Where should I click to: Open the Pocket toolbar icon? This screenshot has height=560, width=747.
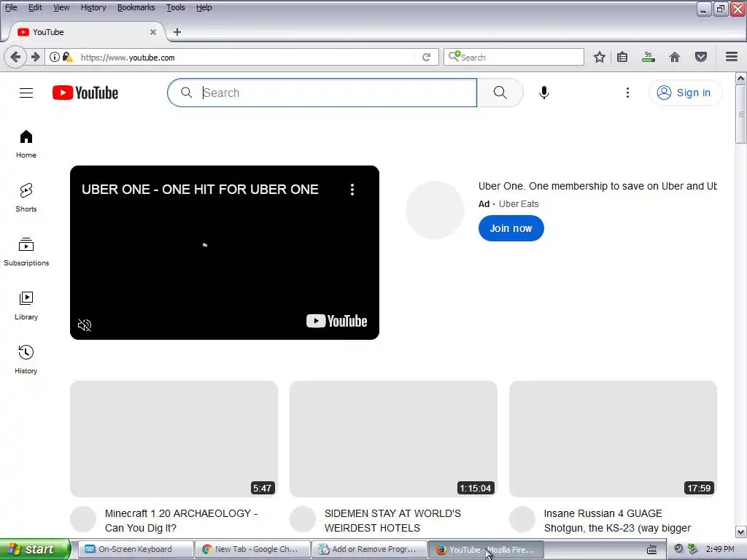(701, 57)
